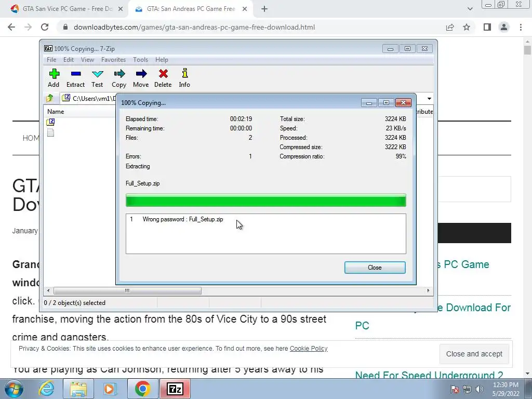Open Windows Media Player from taskbar
532x399 pixels.
tap(110, 389)
